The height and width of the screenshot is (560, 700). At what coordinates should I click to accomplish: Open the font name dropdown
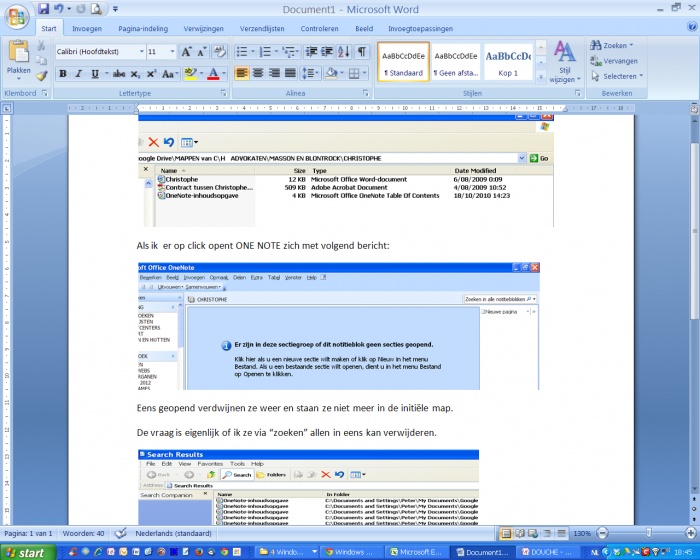[142, 52]
